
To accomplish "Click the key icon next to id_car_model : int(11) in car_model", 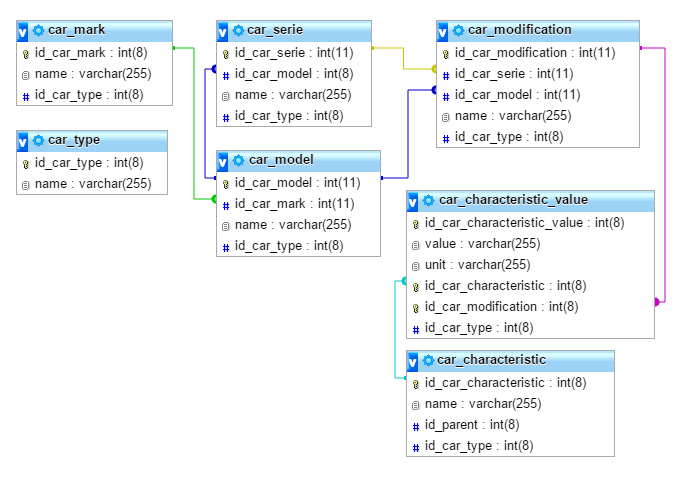I will pos(226,184).
